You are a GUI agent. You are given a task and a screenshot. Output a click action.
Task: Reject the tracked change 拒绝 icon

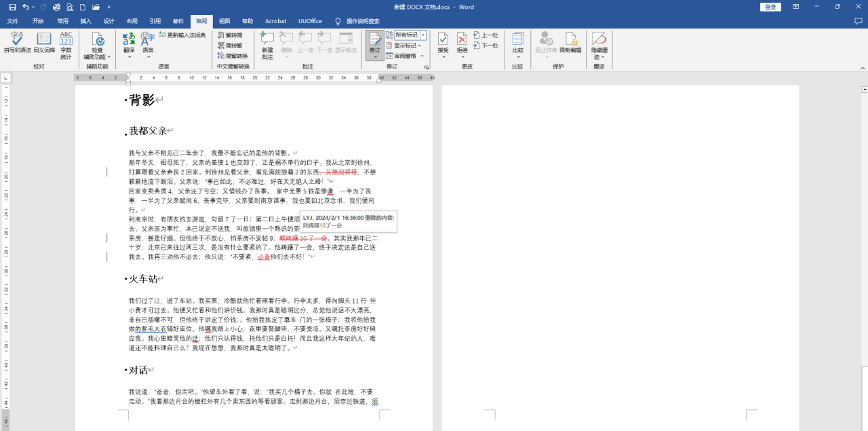pos(462,38)
